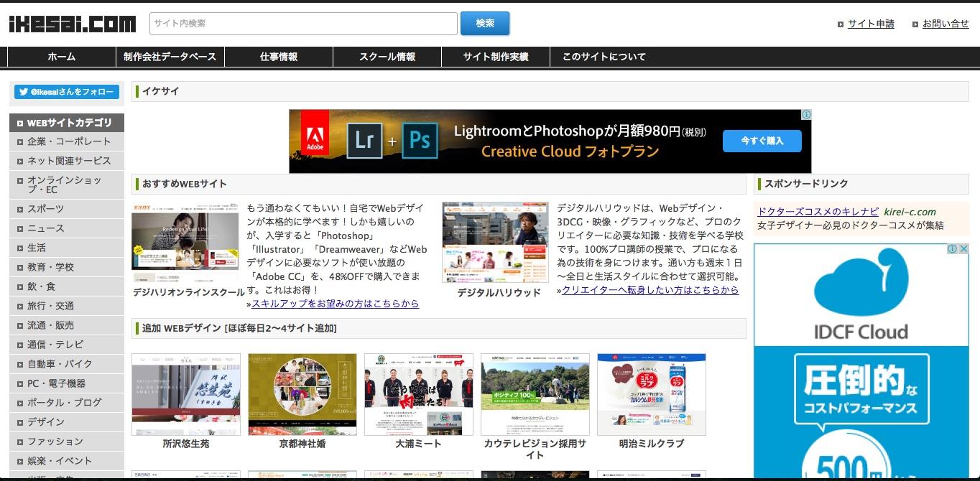Select the 娯楽・イベント category
The height and width of the screenshot is (481, 980).
click(67, 461)
